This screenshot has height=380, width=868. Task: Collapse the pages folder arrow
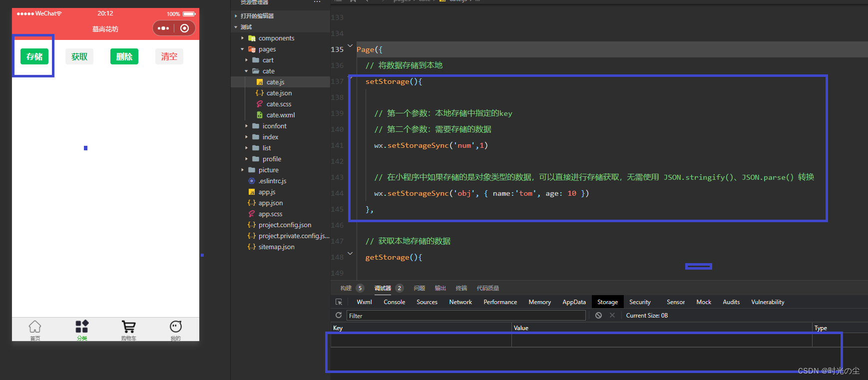click(x=243, y=49)
